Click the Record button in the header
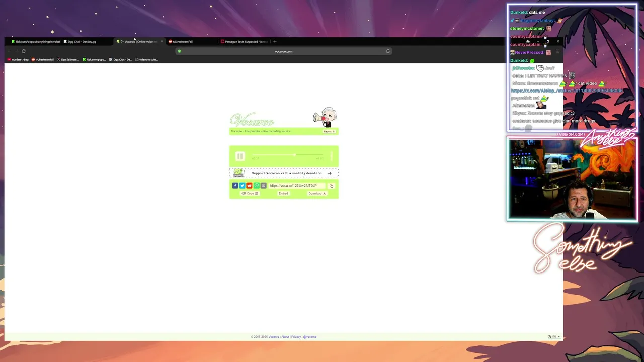This screenshot has width=644, height=362. [329, 131]
